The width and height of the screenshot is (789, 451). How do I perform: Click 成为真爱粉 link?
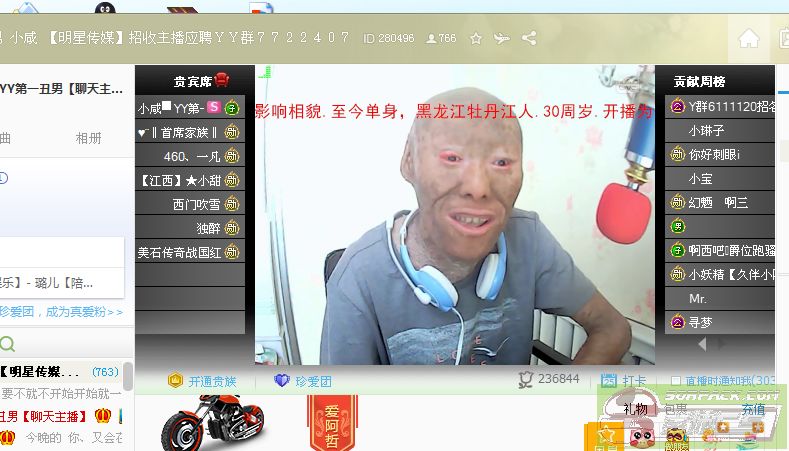pos(84,312)
